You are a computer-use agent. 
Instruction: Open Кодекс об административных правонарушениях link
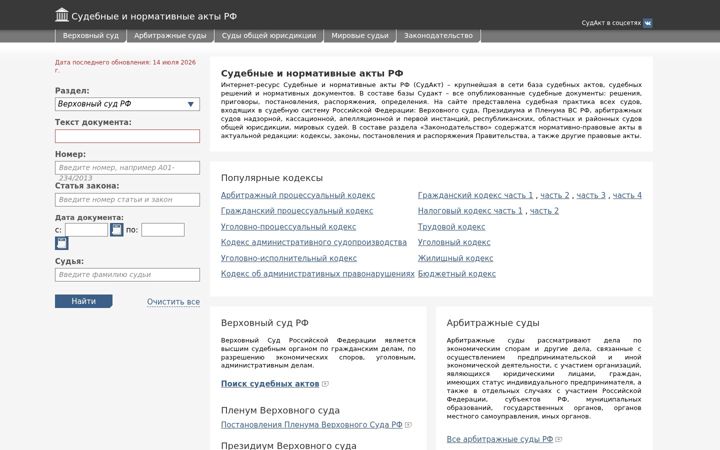(x=317, y=274)
